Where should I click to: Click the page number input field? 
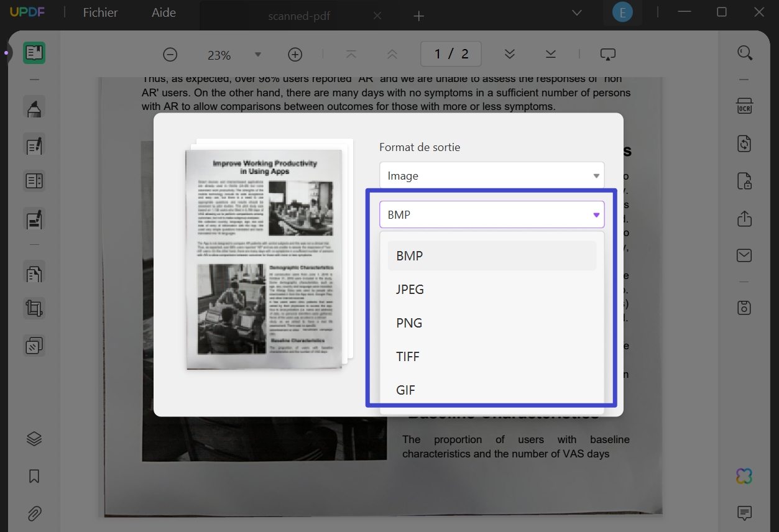[x=451, y=53]
